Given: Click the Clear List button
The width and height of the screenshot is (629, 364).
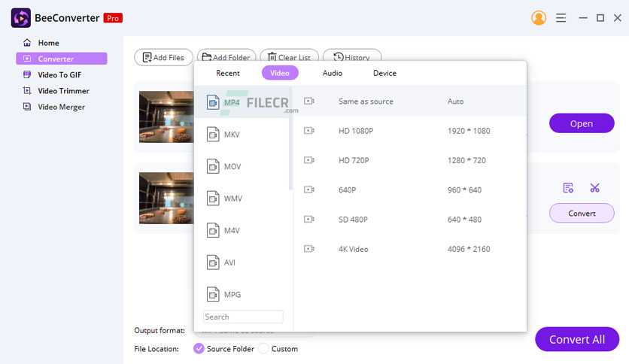Looking at the screenshot, I should pyautogui.click(x=289, y=56).
